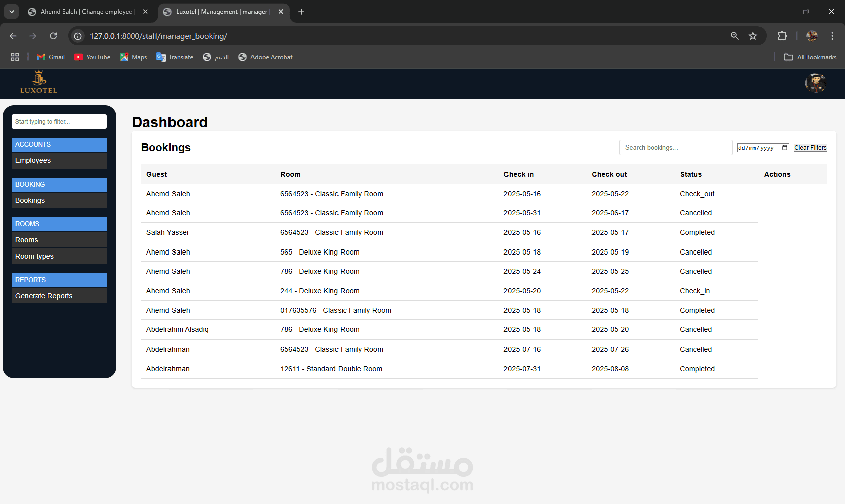
Task: Focus the sidebar filter text box
Action: [x=59, y=122]
